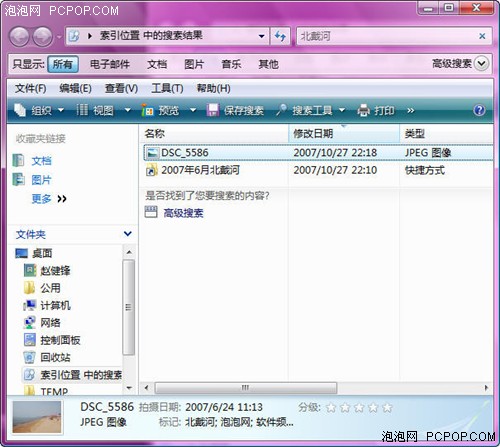
Task: Click the horizontal scrollbar thumb
Action: (246, 388)
